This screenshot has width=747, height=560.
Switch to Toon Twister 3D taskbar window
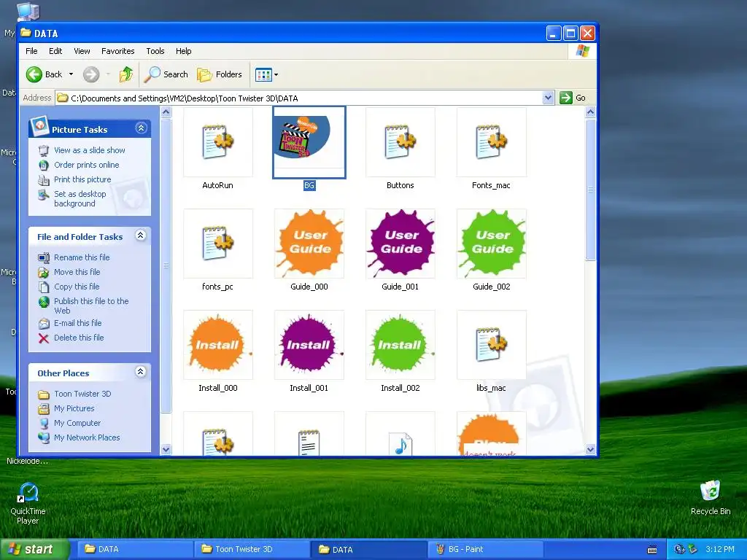click(x=252, y=549)
